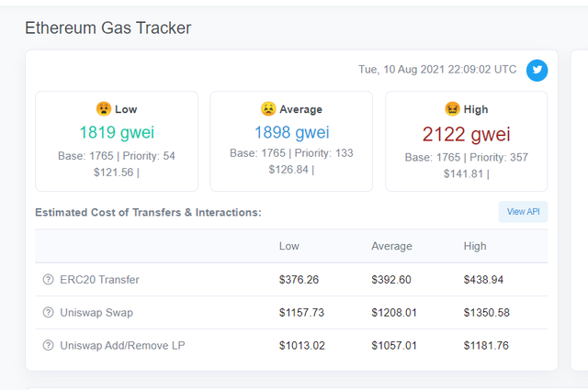
Task: Click the persevering emoji next to Average
Action: 268,109
